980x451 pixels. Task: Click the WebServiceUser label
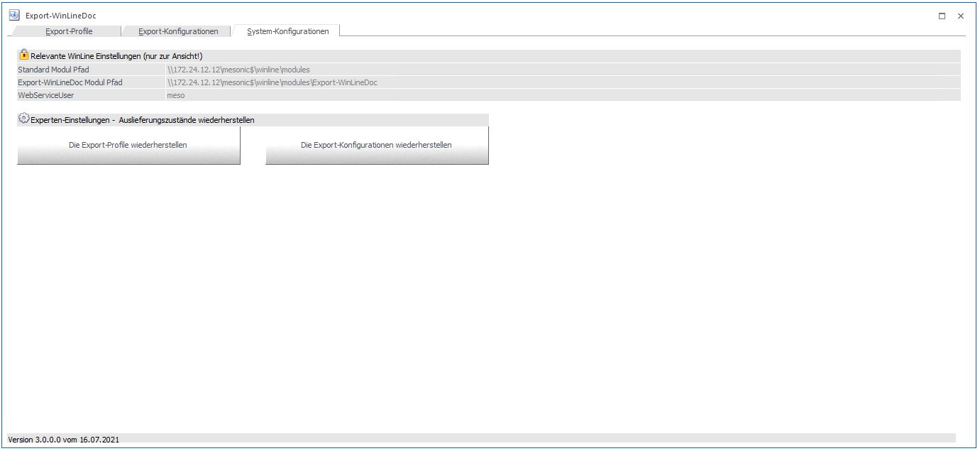point(46,95)
